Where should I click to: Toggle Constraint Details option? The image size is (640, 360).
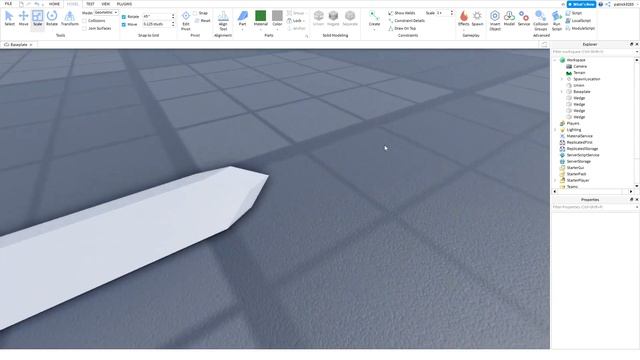tap(407, 20)
